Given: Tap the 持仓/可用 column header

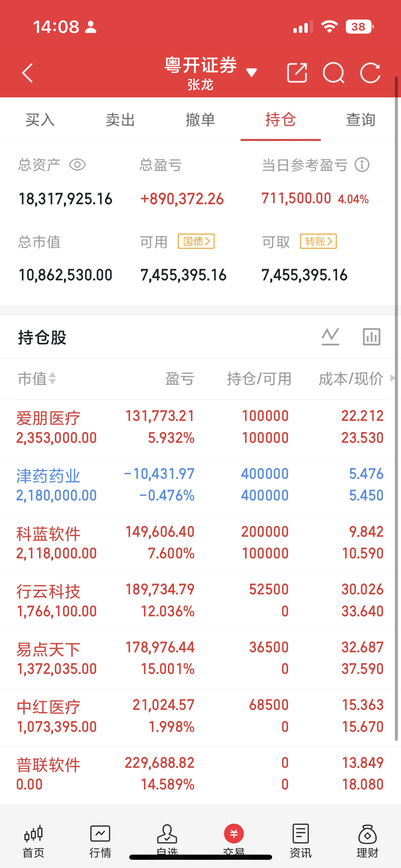Looking at the screenshot, I should (x=259, y=379).
